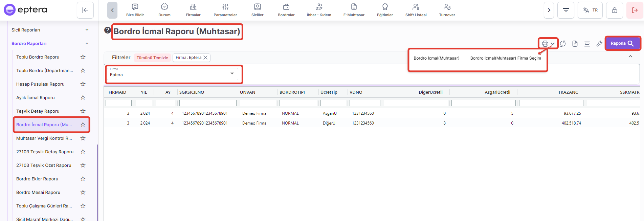
Task: Click Tümünü Temizle to clear filters
Action: (152, 58)
